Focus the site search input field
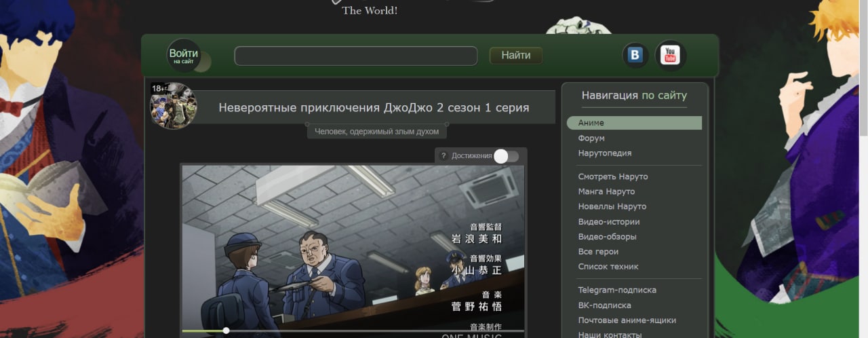The height and width of the screenshot is (338, 868). coord(356,56)
